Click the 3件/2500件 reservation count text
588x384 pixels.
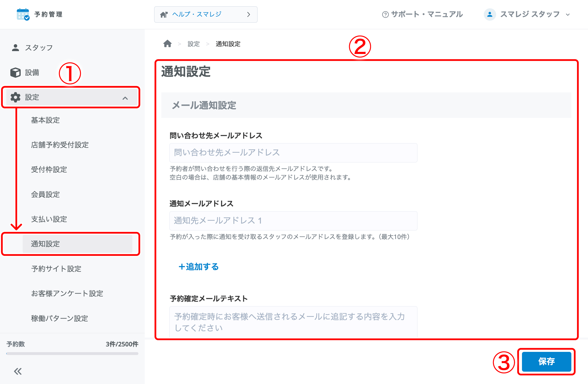[x=122, y=344]
